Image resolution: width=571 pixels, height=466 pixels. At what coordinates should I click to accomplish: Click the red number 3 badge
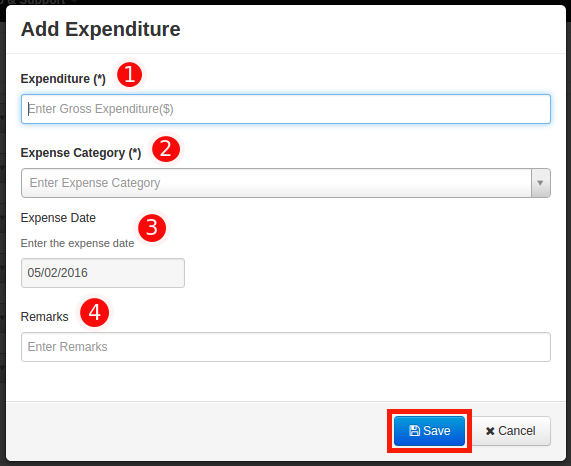152,228
